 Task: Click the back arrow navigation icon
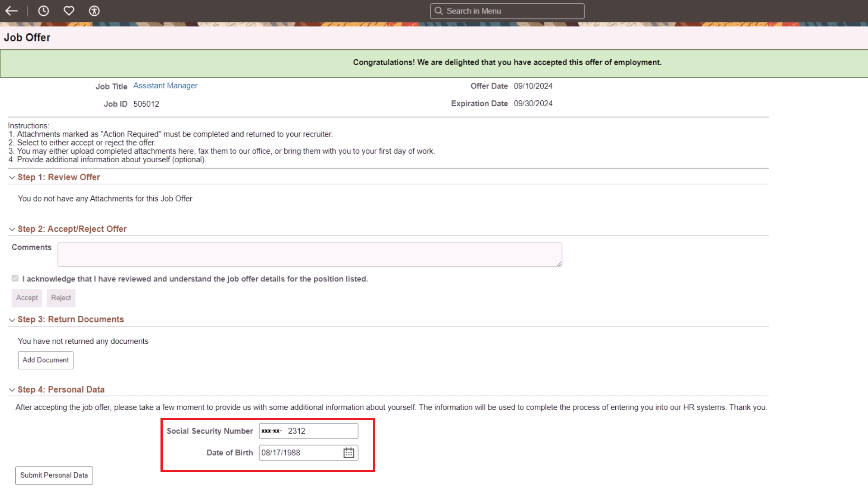[x=11, y=11]
